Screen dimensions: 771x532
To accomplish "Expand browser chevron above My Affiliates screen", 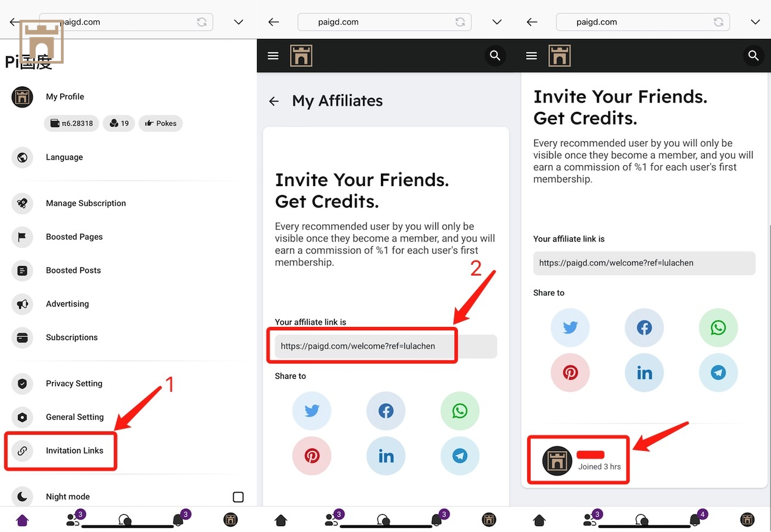I will pos(497,22).
